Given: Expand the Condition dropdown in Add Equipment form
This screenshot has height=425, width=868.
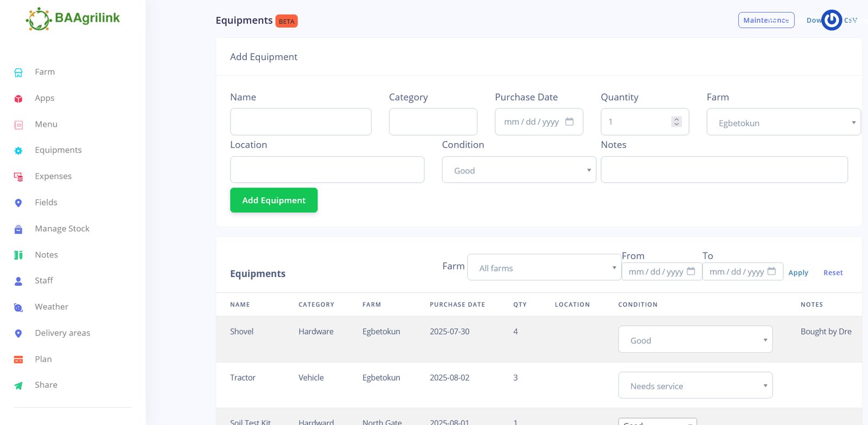Looking at the screenshot, I should tap(519, 170).
